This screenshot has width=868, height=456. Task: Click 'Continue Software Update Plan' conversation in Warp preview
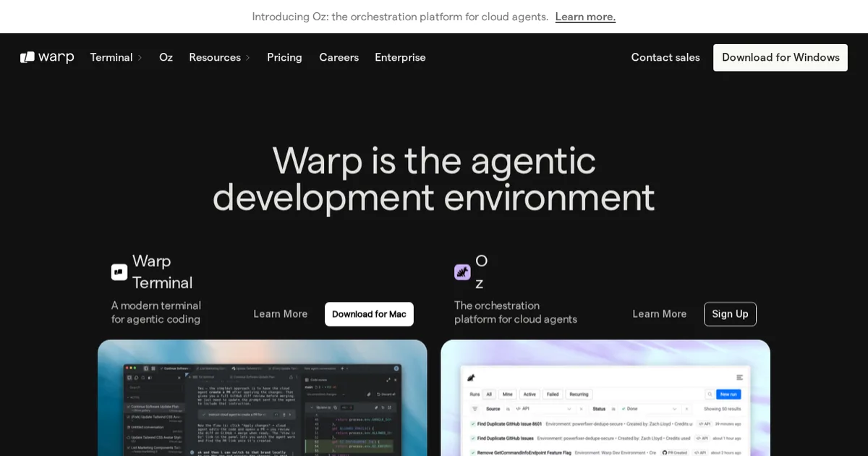click(155, 407)
